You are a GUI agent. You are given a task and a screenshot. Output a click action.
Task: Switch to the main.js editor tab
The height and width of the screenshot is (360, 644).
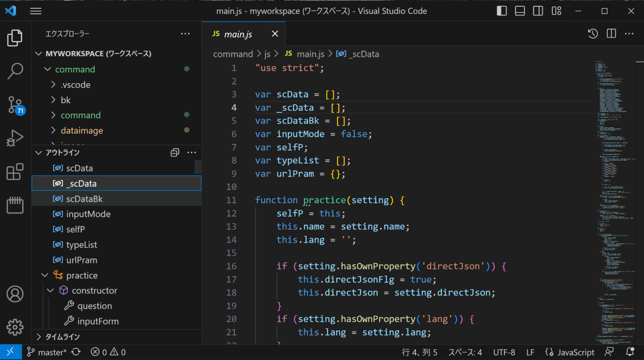237,34
